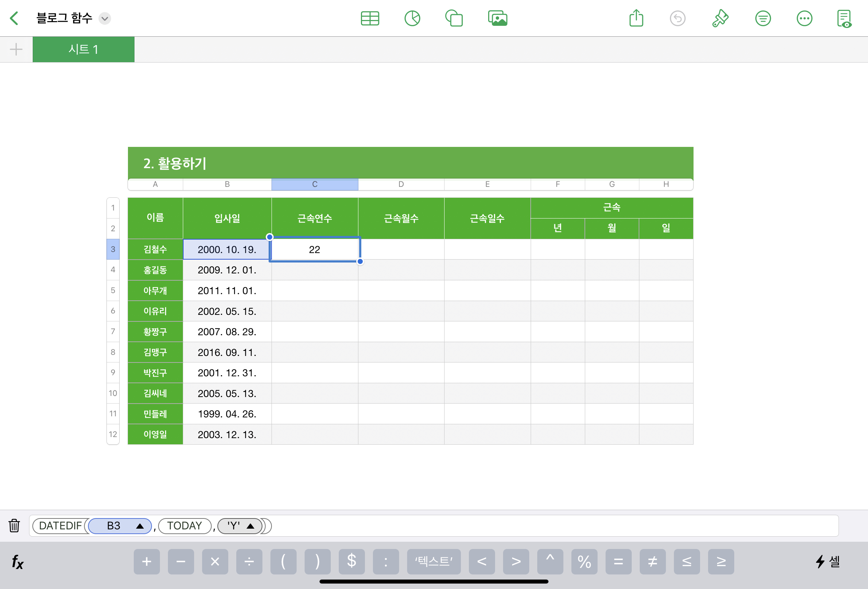Open the organize and filter icon
The height and width of the screenshot is (589, 868).
762,18
